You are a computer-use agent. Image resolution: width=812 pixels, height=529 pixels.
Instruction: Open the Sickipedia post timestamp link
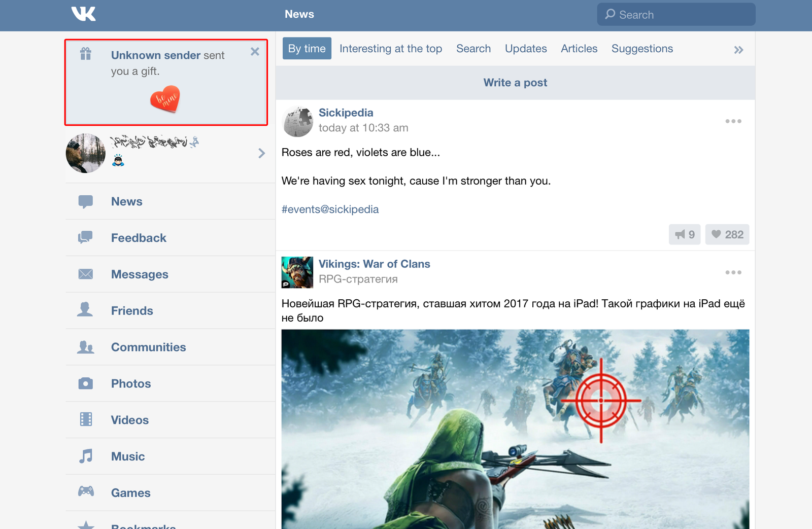(x=363, y=128)
